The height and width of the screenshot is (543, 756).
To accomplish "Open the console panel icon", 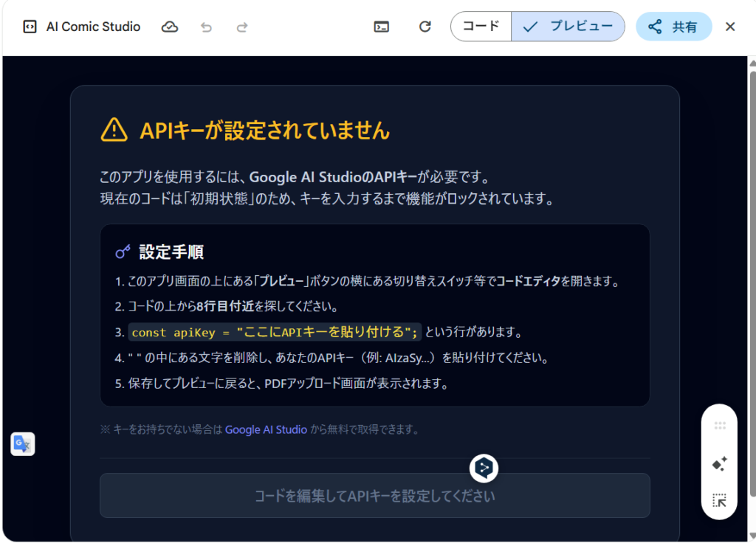I will (382, 27).
